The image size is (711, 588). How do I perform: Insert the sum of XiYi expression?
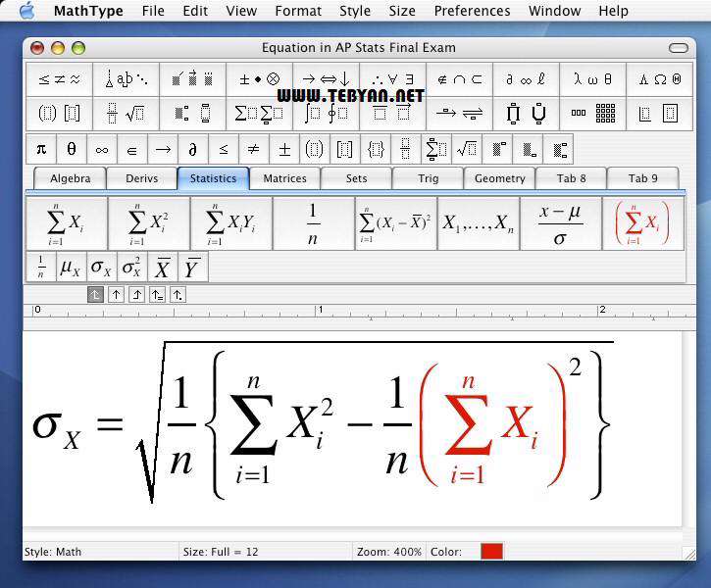(x=231, y=223)
